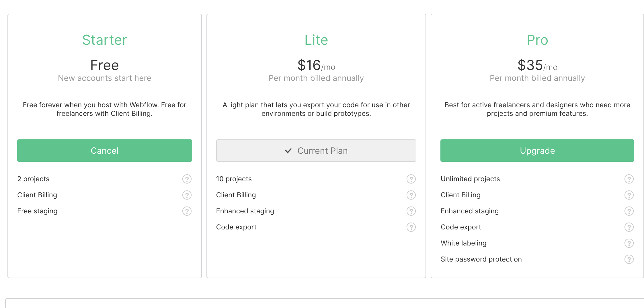
Task: Click the Lite plan heading
Action: coord(316,40)
